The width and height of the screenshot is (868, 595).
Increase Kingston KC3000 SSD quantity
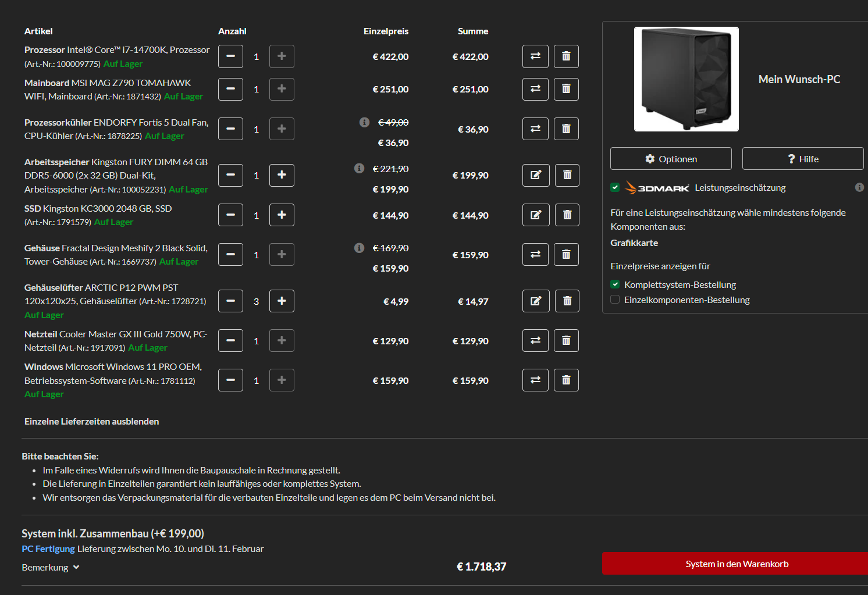pyautogui.click(x=282, y=215)
